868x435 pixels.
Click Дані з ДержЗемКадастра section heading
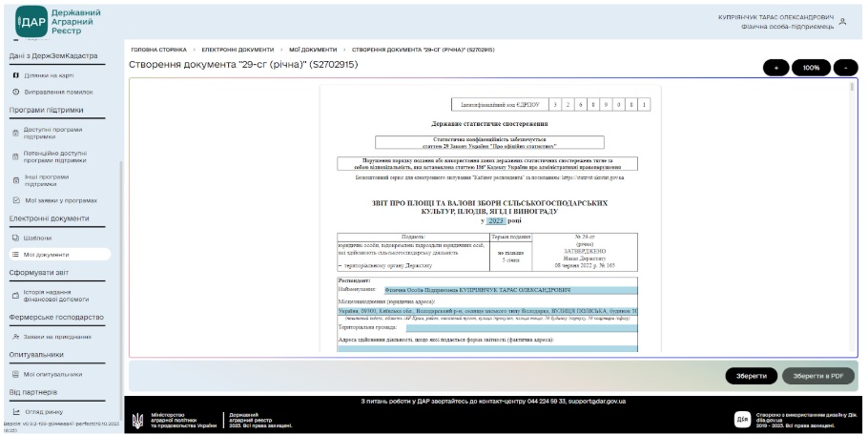(x=53, y=56)
